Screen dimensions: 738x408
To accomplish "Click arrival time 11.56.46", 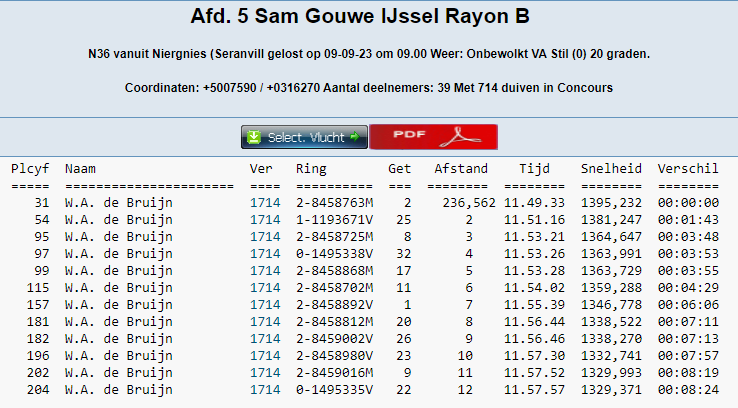I will pos(534,338).
